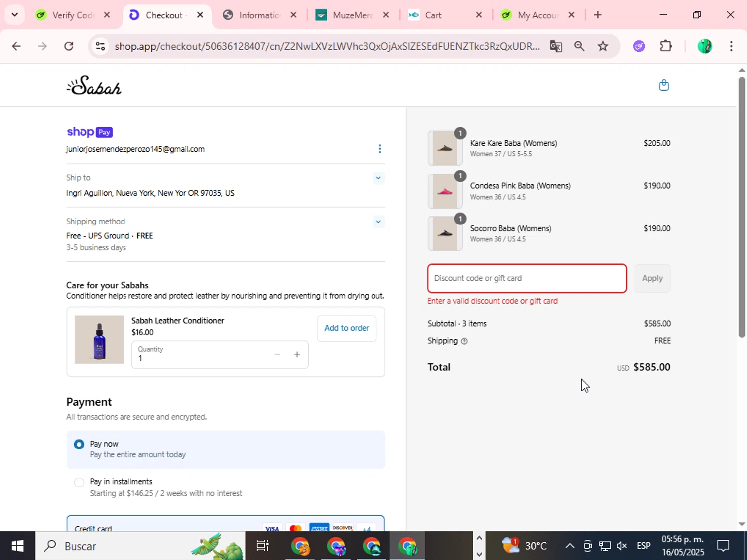Image resolution: width=747 pixels, height=560 pixels.
Task: Go forward to the next page
Action: [x=42, y=46]
